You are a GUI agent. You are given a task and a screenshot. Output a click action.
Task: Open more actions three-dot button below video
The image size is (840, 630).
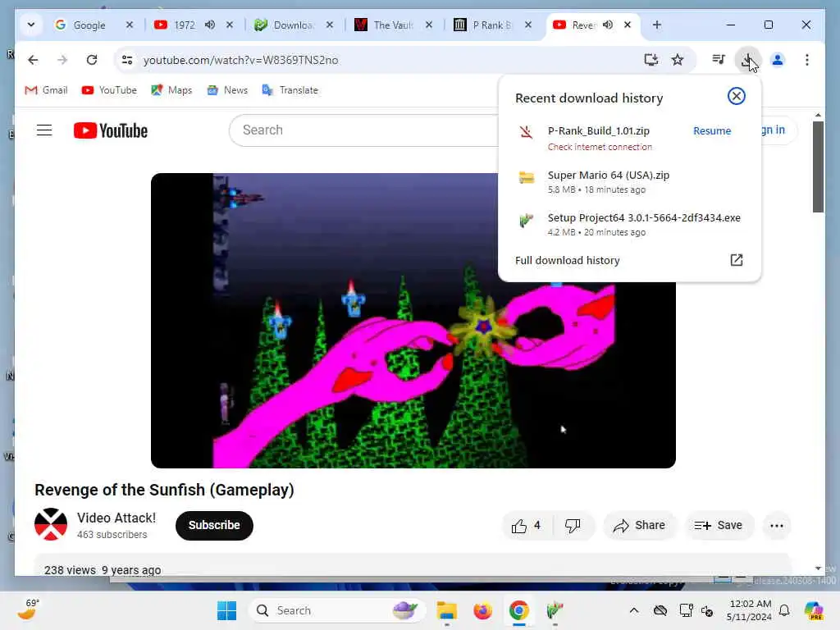coord(776,526)
